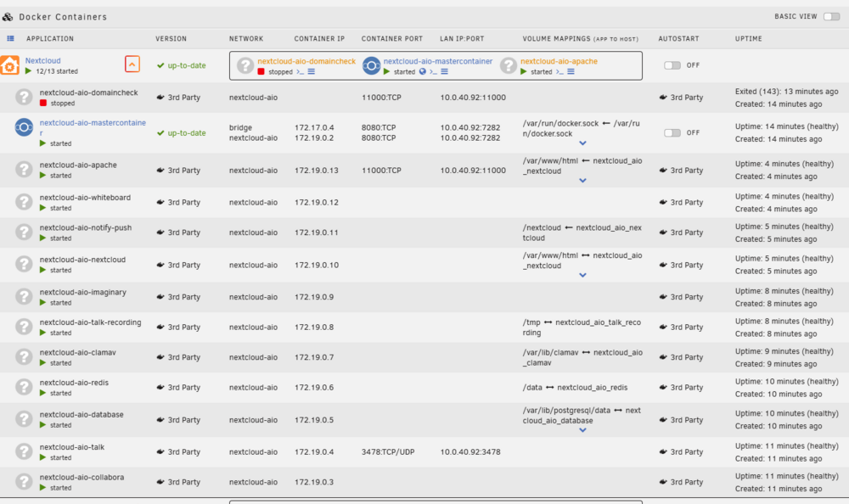Click nextcloud-aio-mastercontainer name link in its row
The image size is (849, 504).
[x=93, y=128]
